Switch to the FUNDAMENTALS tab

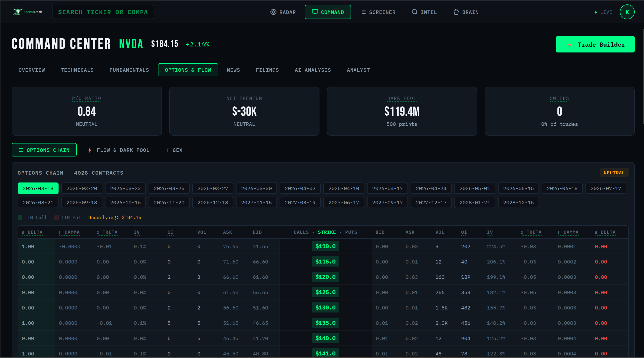click(x=129, y=70)
